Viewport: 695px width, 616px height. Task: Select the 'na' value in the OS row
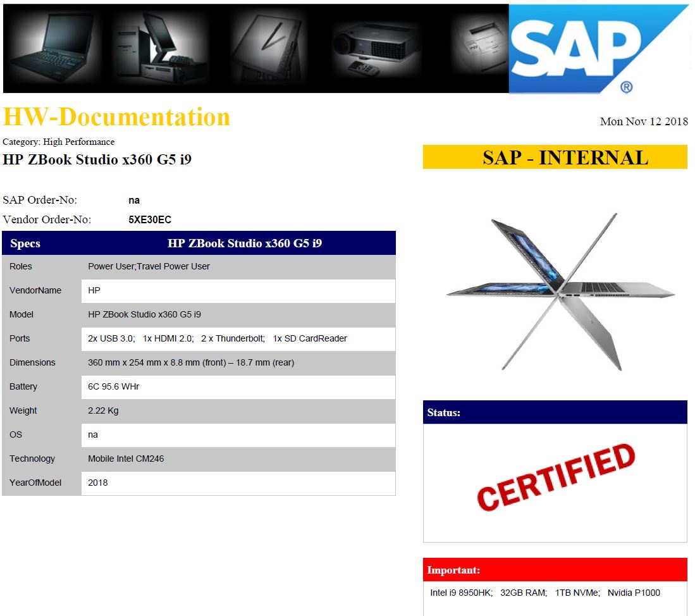point(92,434)
